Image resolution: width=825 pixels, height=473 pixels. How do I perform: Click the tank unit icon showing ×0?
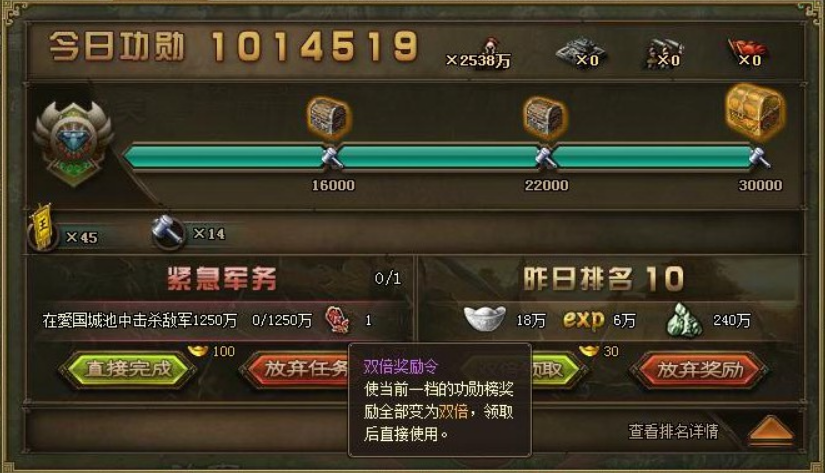click(579, 51)
